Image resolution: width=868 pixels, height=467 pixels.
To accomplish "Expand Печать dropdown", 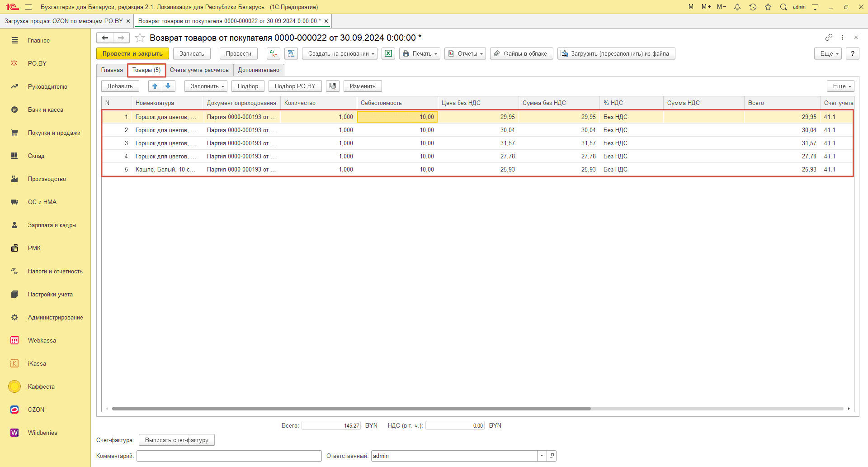I will pyautogui.click(x=420, y=53).
